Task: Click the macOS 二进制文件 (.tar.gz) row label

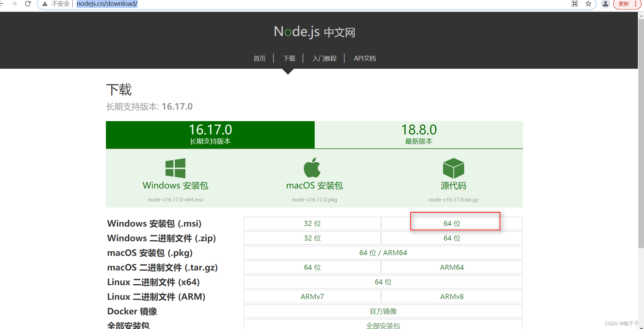Action: point(162,267)
